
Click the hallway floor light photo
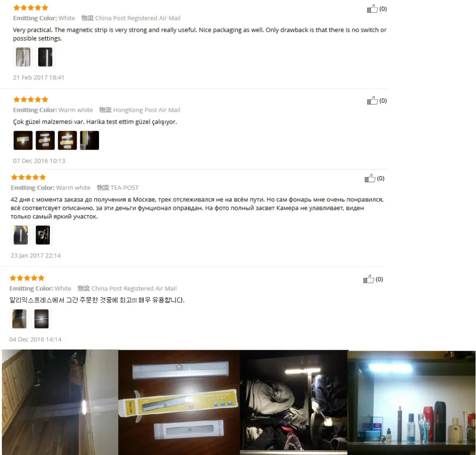click(x=60, y=402)
